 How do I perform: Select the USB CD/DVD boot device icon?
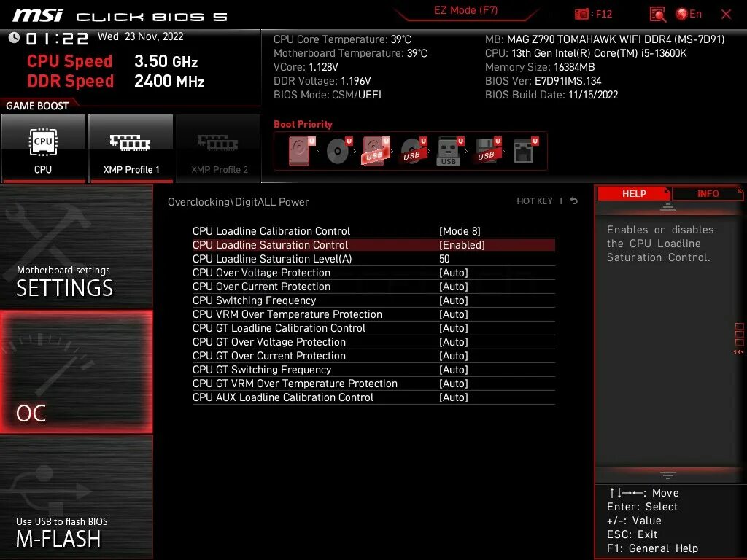413,151
